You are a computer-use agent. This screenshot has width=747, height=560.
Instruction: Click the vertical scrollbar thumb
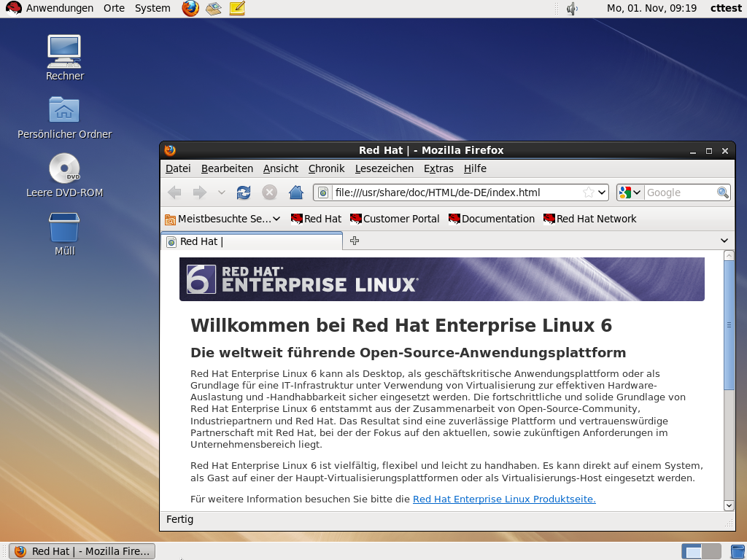[729, 325]
